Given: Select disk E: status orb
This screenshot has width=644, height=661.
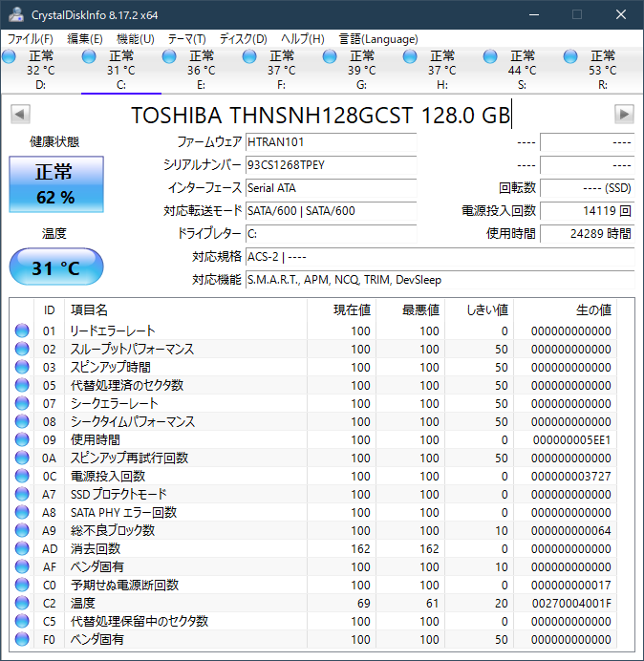Looking at the screenshot, I should (169, 56).
